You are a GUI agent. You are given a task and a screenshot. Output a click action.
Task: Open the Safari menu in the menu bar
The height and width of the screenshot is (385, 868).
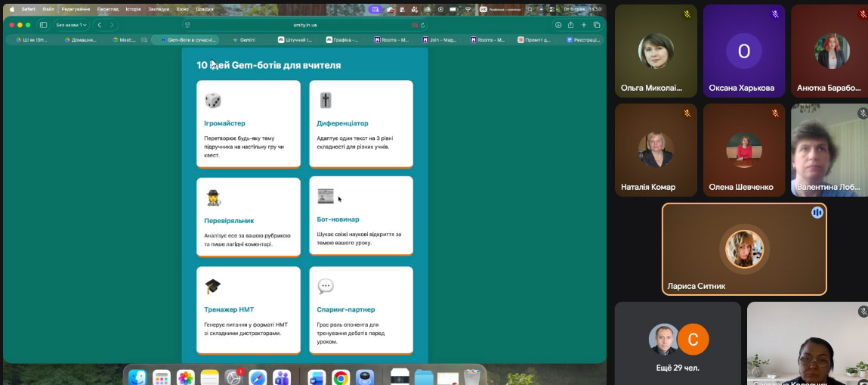point(28,9)
